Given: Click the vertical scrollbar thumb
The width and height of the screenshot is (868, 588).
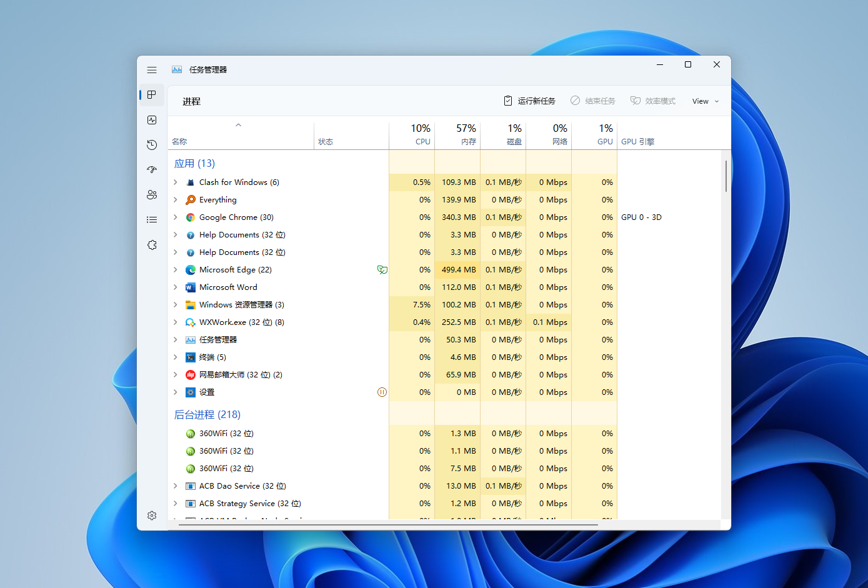Looking at the screenshot, I should coord(726,176).
